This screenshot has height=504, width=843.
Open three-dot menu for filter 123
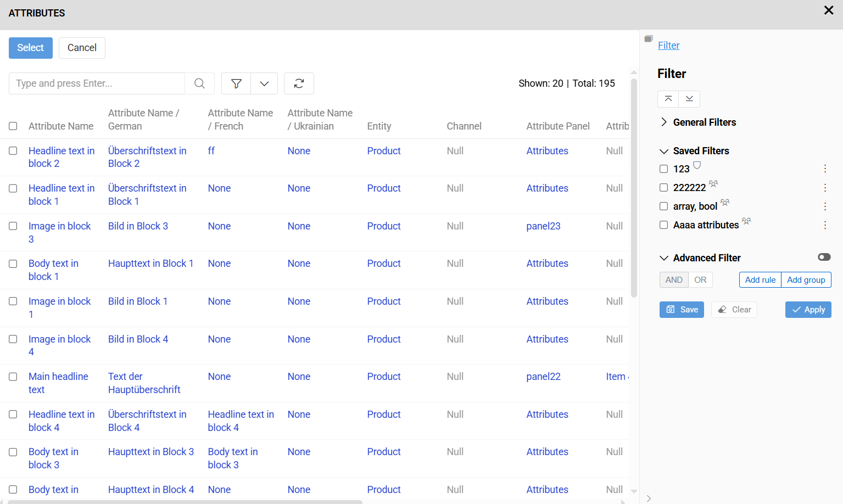pyautogui.click(x=825, y=169)
